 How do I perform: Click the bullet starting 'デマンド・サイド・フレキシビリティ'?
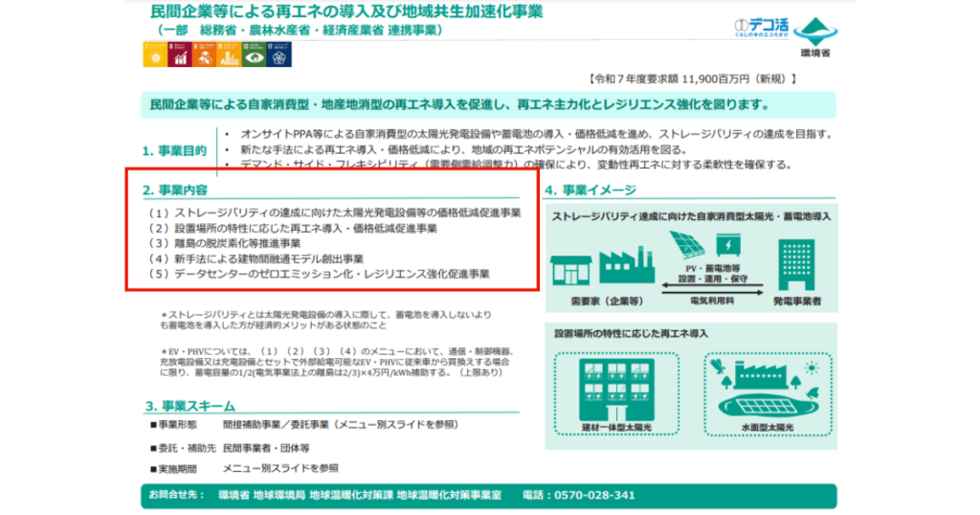[x=516, y=165]
